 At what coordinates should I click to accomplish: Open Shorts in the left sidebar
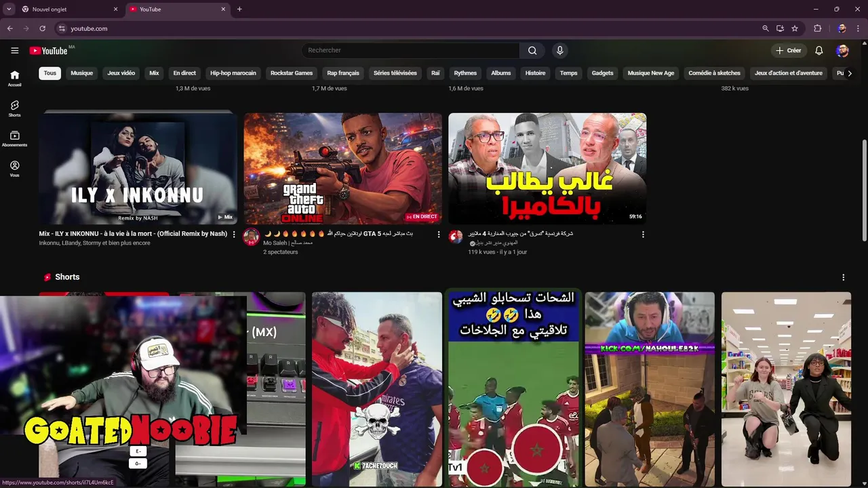tap(14, 108)
